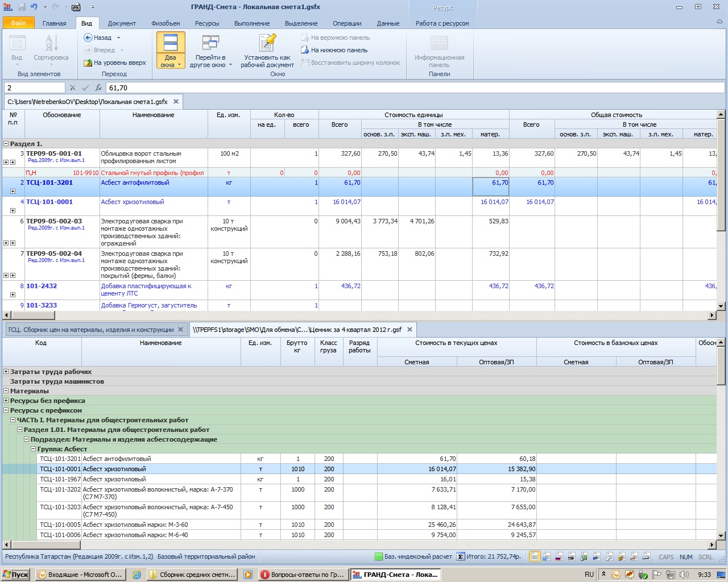
Task: Open the Ресурсы ribbon tab
Action: (x=206, y=23)
